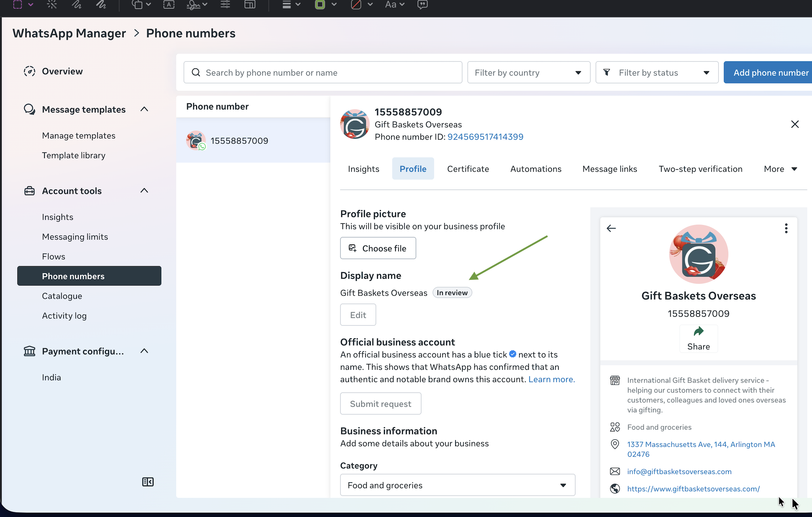The width and height of the screenshot is (812, 517).
Task: Open the Shapes tool in the markup toolbar
Action: click(x=137, y=4)
